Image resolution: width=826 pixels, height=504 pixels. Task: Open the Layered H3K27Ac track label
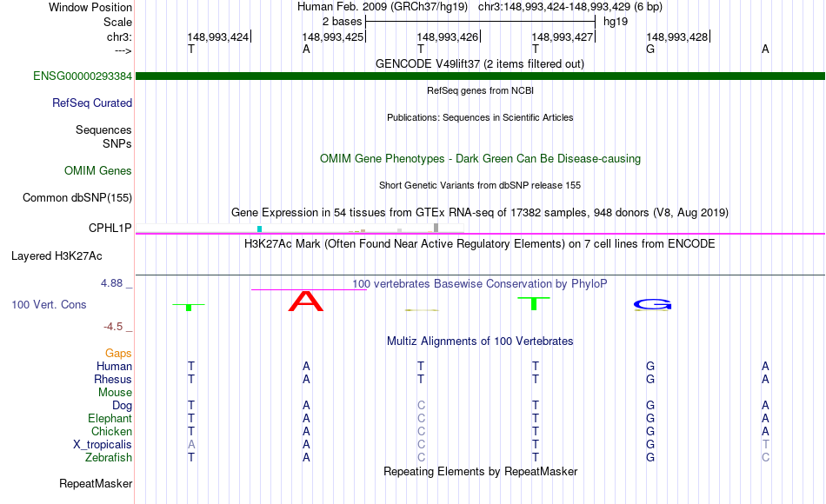point(57,256)
